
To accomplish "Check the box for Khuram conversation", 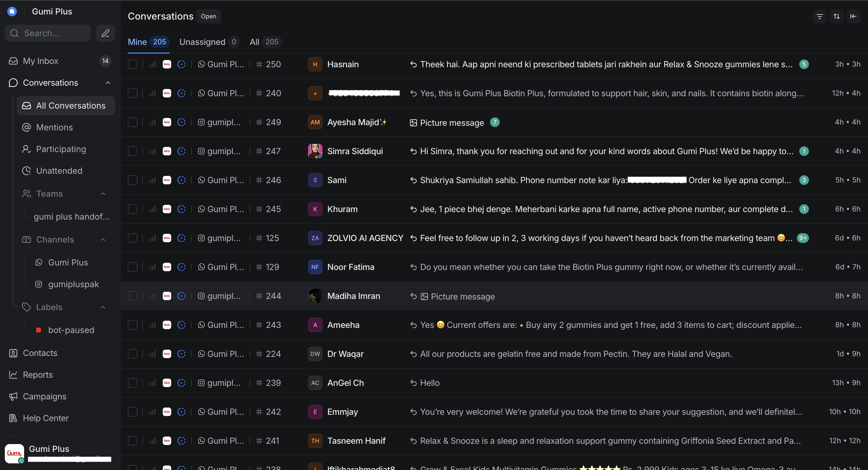I will pos(132,209).
